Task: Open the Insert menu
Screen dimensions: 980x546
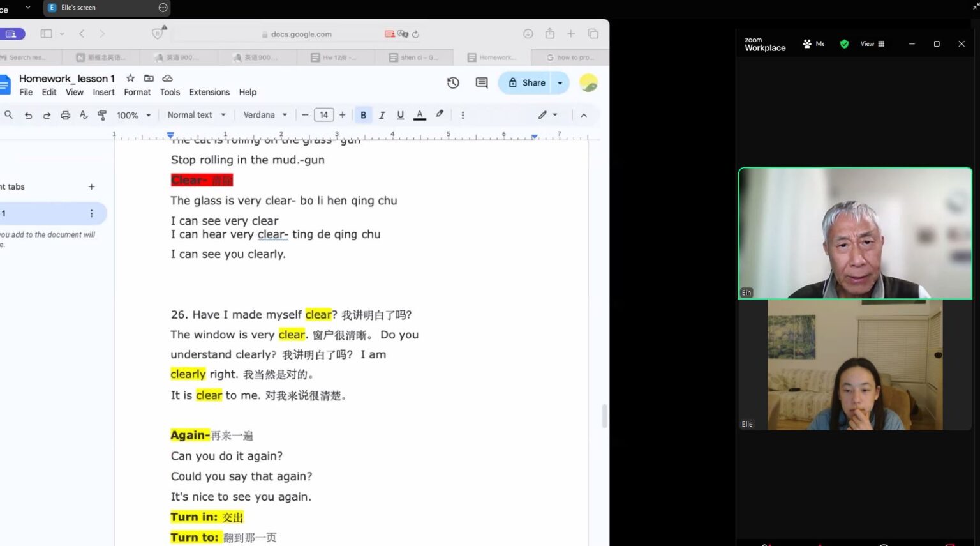Action: (x=104, y=92)
